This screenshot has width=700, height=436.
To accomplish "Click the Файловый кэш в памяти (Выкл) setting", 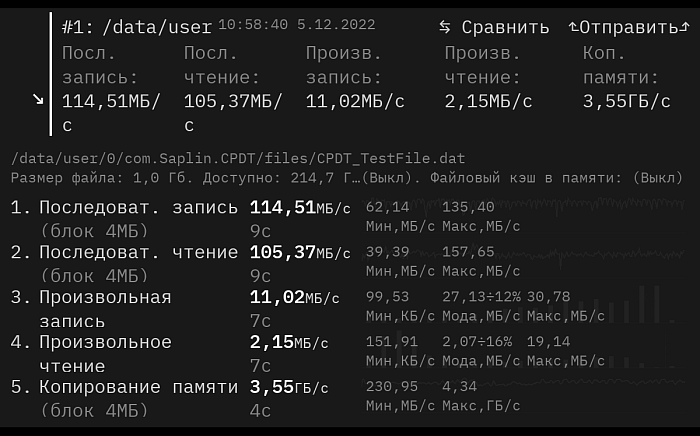I will click(x=556, y=178).
